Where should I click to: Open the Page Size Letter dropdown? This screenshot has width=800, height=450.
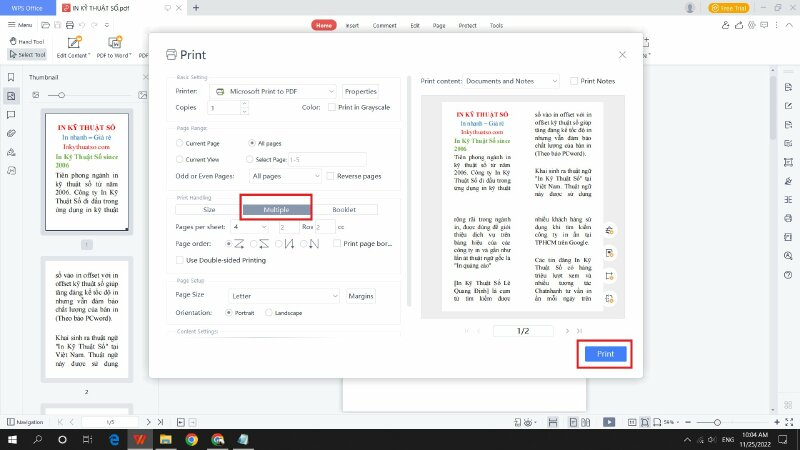pyautogui.click(x=284, y=296)
